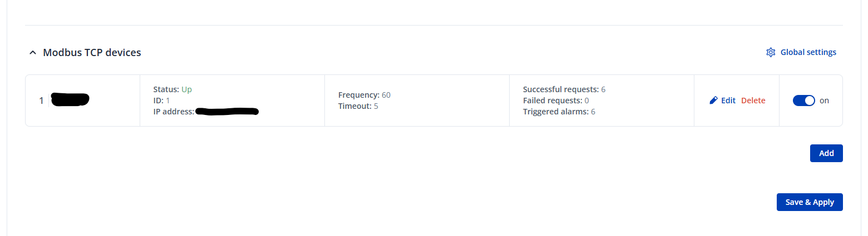Click the device row number 1
868x236 pixels.
coord(41,101)
